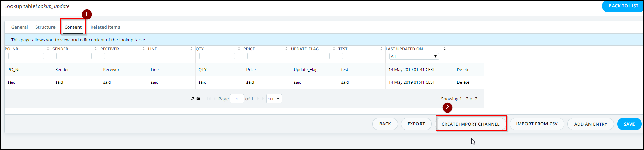Viewport: 644px width, 150px height.
Task: Focus the LINE filter field
Action: [169, 56]
